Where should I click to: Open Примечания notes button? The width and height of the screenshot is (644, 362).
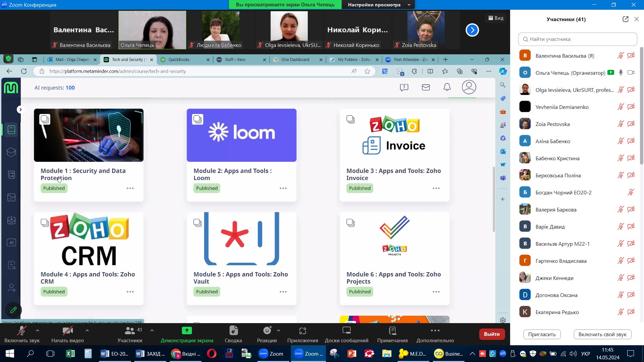click(x=392, y=334)
